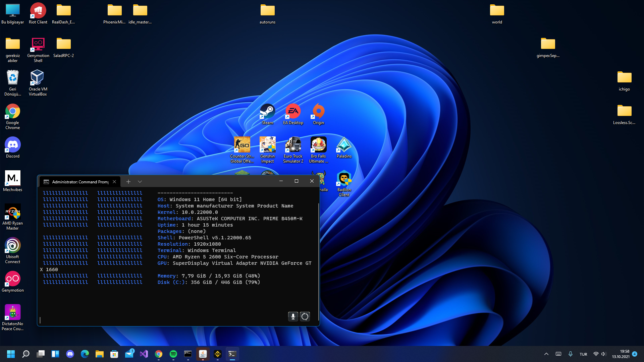Open Spotify from taskbar
The height and width of the screenshot is (362, 644).
pyautogui.click(x=173, y=354)
